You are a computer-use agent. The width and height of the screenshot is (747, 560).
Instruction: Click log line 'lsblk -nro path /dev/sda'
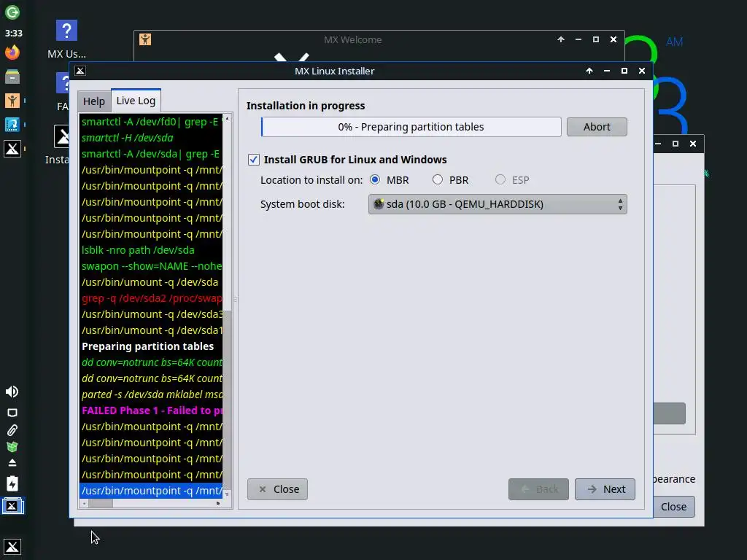[x=138, y=250]
